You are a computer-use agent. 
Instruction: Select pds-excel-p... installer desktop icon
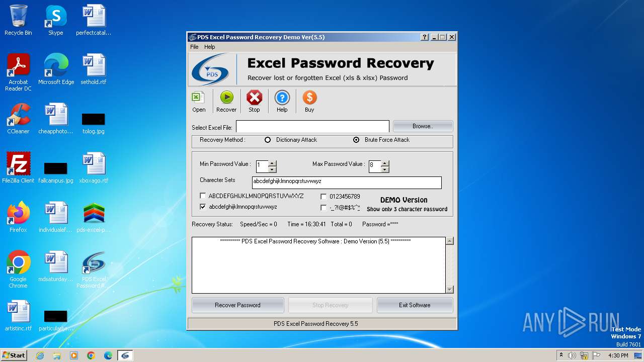click(x=94, y=217)
